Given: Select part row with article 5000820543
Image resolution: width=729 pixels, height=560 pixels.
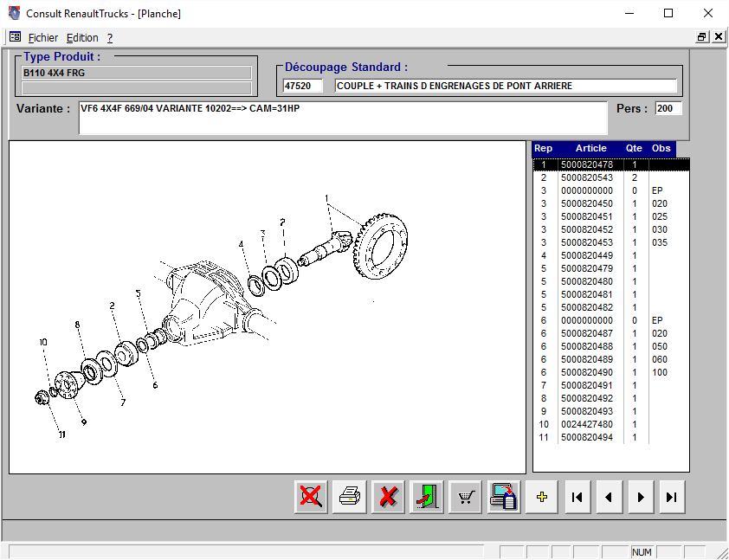Looking at the screenshot, I should pyautogui.click(x=587, y=177).
